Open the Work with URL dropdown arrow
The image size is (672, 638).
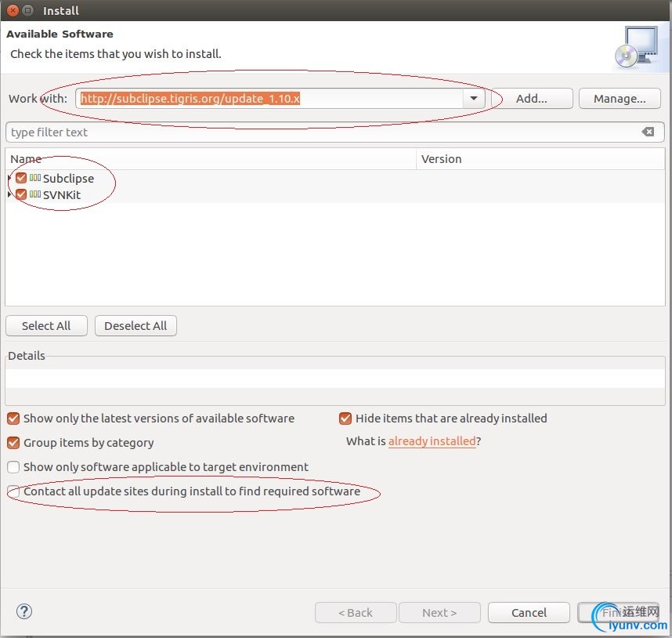click(x=474, y=98)
